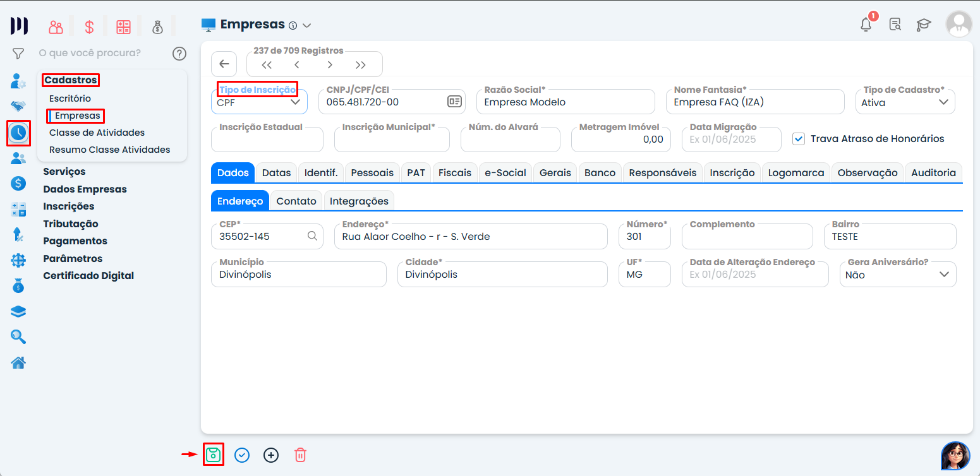Open the Tipo de Inscrição dropdown

[259, 102]
